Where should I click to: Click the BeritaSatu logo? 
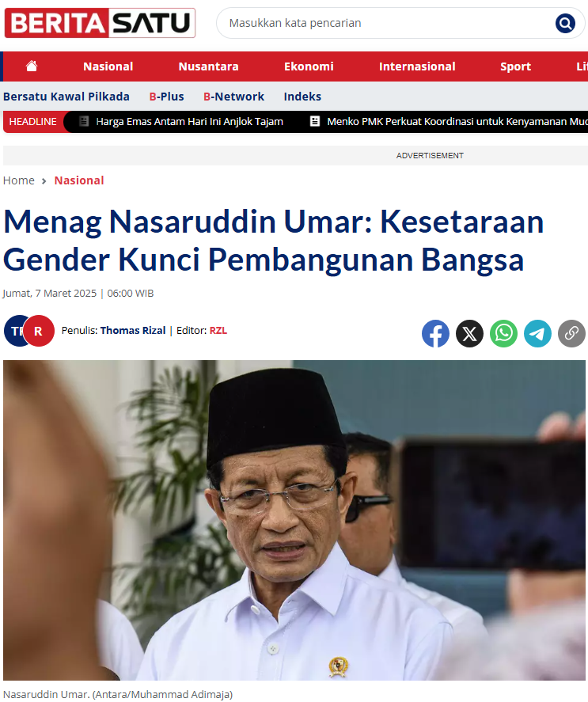click(x=100, y=23)
